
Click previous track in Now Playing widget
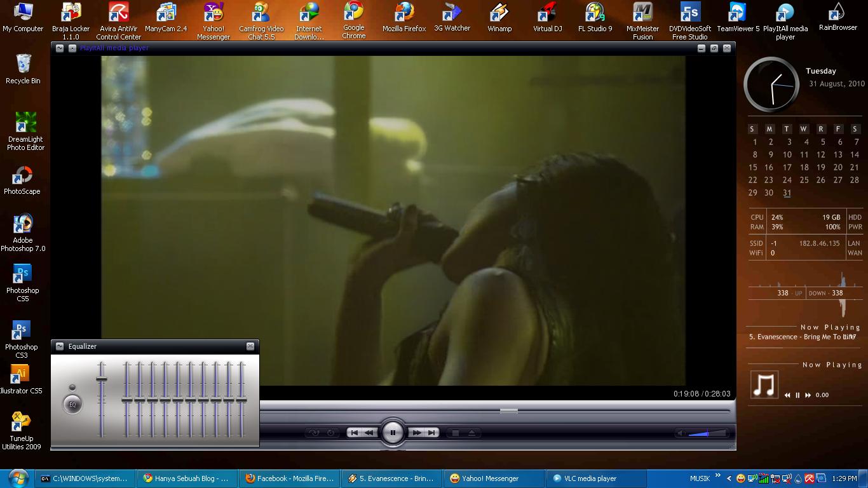pyautogui.click(x=787, y=395)
